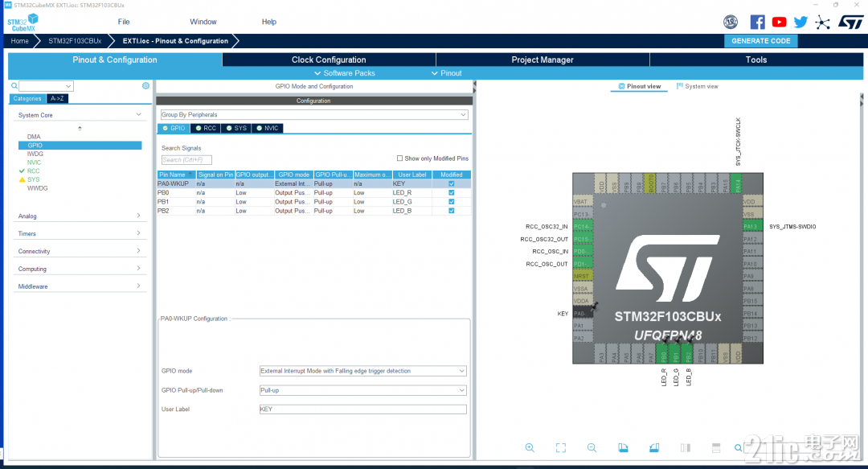The image size is (868, 469).
Task: Switch to A->Z sorting
Action: [x=57, y=99]
